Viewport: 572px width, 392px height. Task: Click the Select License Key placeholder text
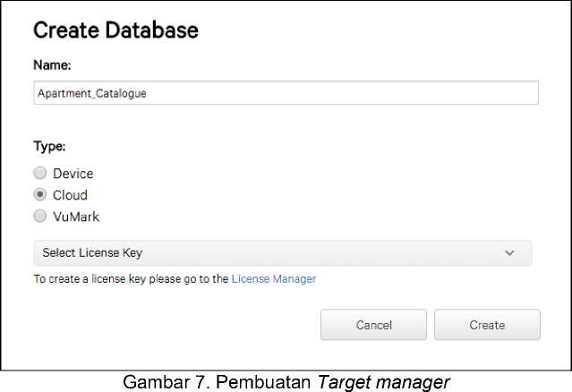pos(92,253)
